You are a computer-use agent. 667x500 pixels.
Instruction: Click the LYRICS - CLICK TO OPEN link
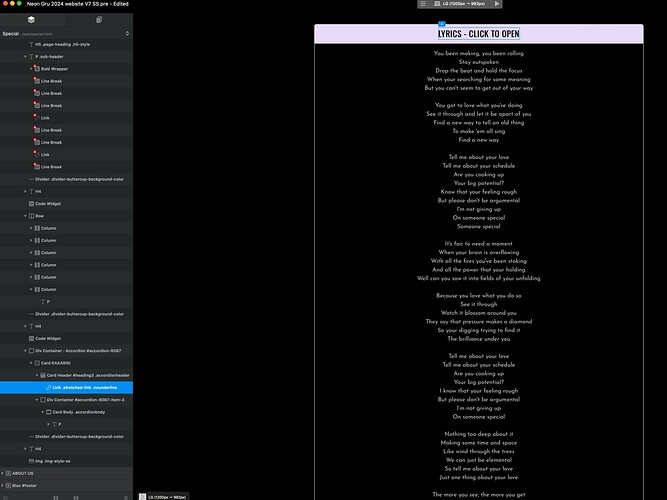coord(479,34)
